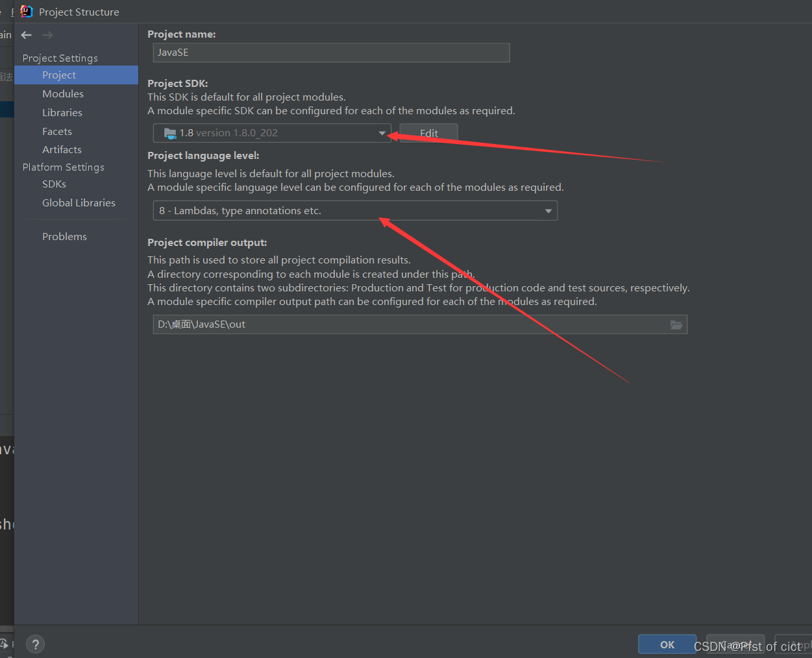Click the OK button

click(x=667, y=644)
